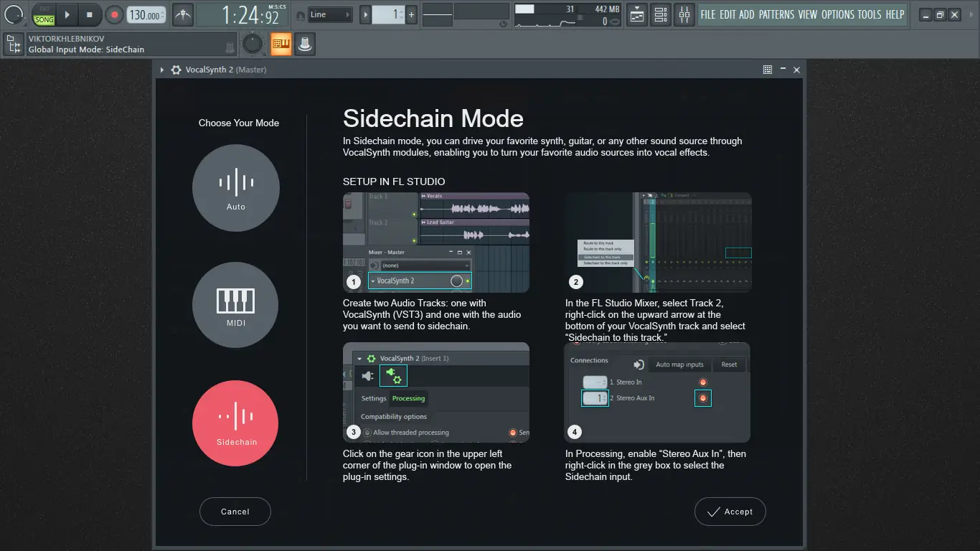Minimize the VocalSynth 2 plugin window
Screen dimensions: 980x551
pos(782,70)
